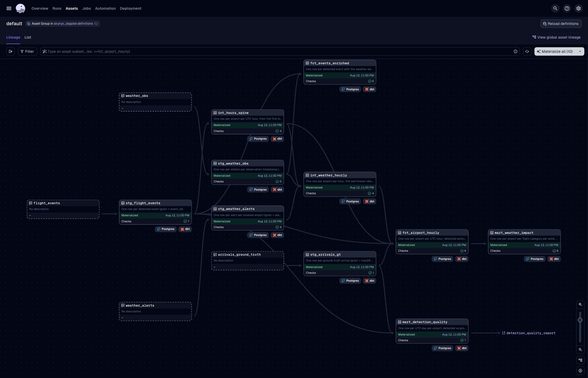The width and height of the screenshot is (588, 378).
Task: Click the export graph download icon
Action: click(580, 371)
